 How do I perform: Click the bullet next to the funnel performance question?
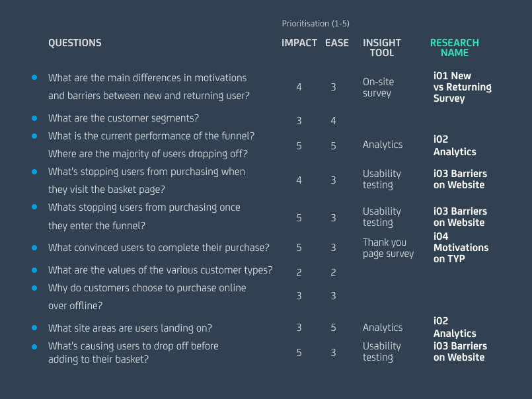(34, 135)
